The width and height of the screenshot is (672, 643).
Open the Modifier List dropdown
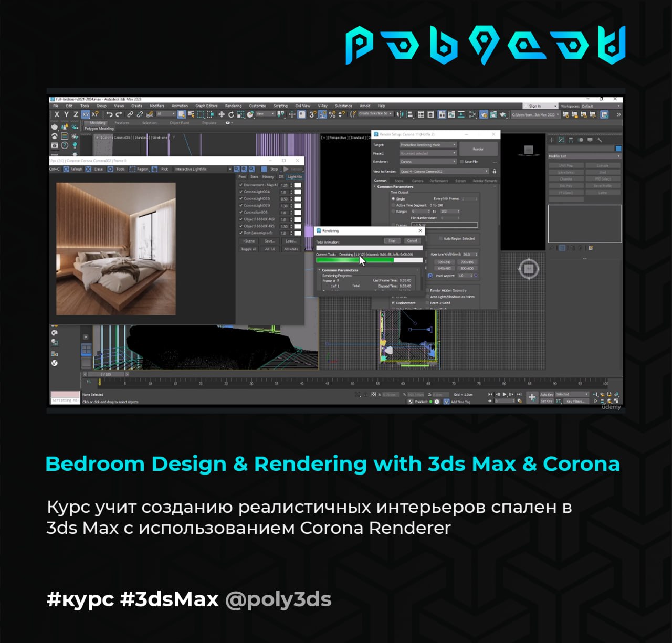point(584,156)
